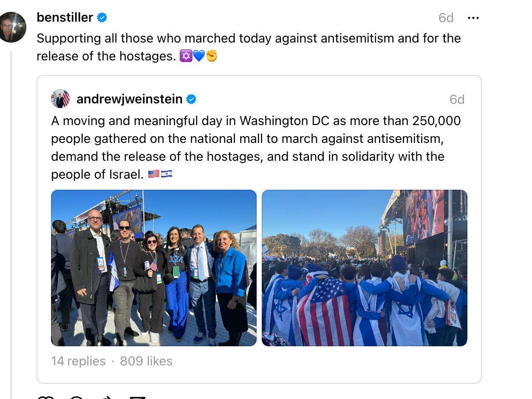Open benstiller's profile picture
This screenshot has width=532, height=399.
tap(12, 27)
